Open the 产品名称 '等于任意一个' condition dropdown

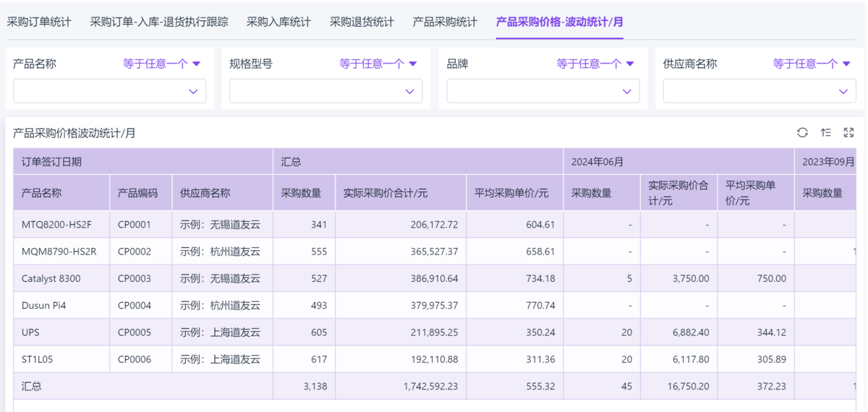161,64
